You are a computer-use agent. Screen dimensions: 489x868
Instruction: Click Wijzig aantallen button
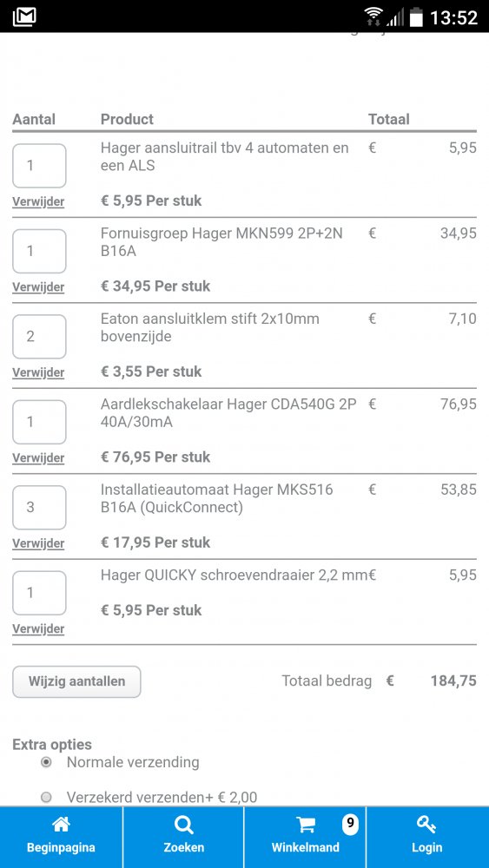point(76,681)
